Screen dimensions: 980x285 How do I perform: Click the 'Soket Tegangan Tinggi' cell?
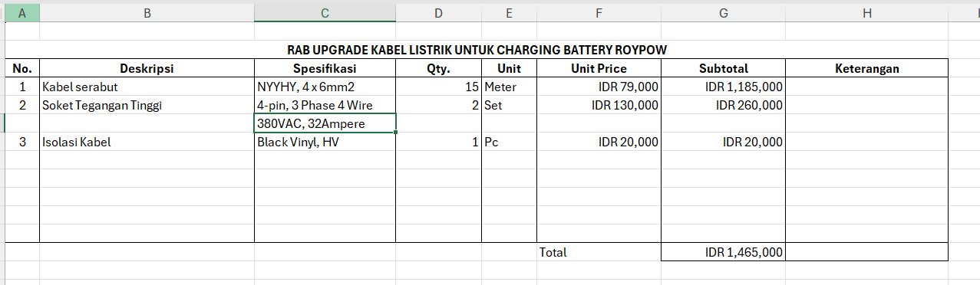tap(147, 105)
